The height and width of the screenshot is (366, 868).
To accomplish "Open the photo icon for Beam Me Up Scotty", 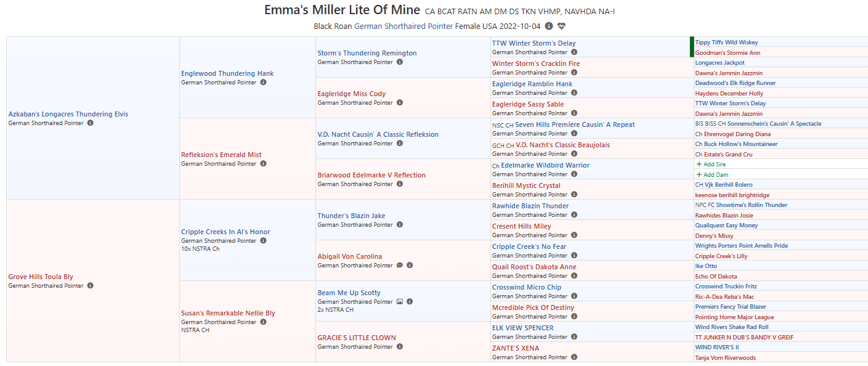I will pyautogui.click(x=399, y=302).
